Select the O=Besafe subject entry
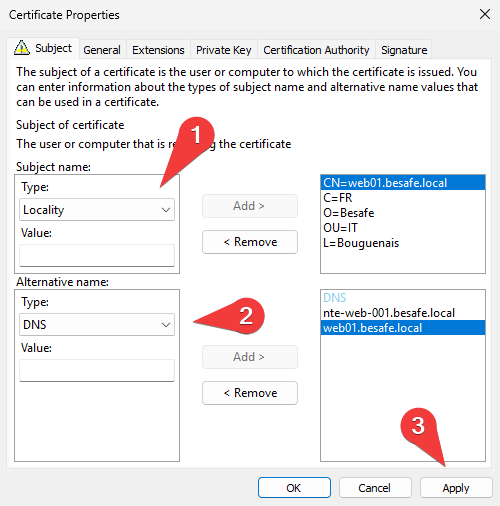The width and height of the screenshot is (500, 506). pyautogui.click(x=403, y=213)
